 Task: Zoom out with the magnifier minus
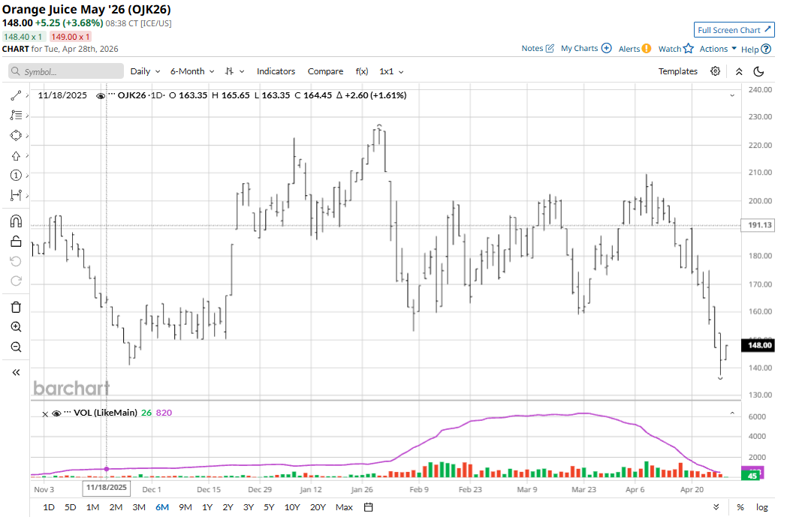16,347
